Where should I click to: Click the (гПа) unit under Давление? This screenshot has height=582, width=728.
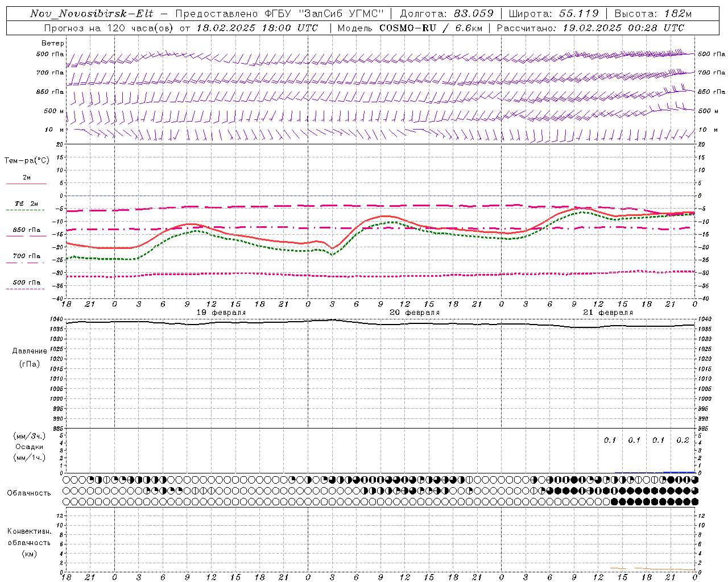pos(30,364)
